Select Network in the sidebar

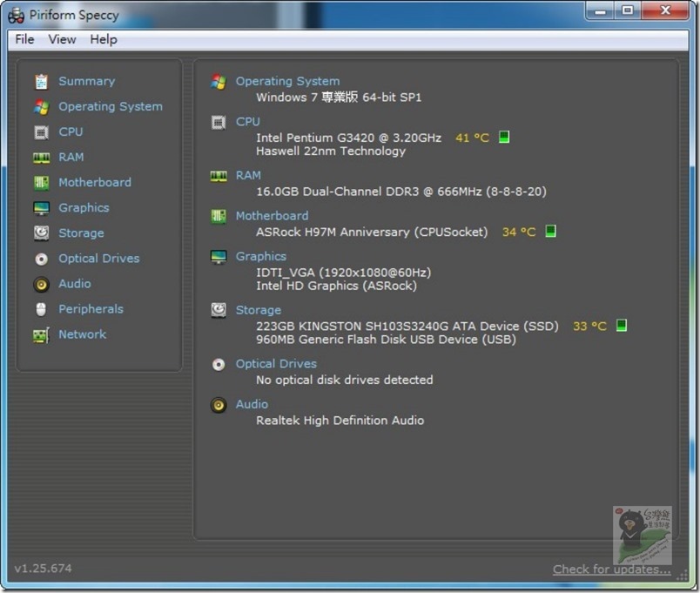tap(82, 334)
